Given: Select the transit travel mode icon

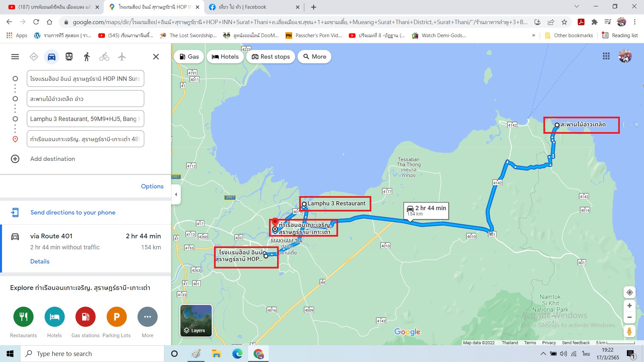Looking at the screenshot, I should click(x=69, y=57).
